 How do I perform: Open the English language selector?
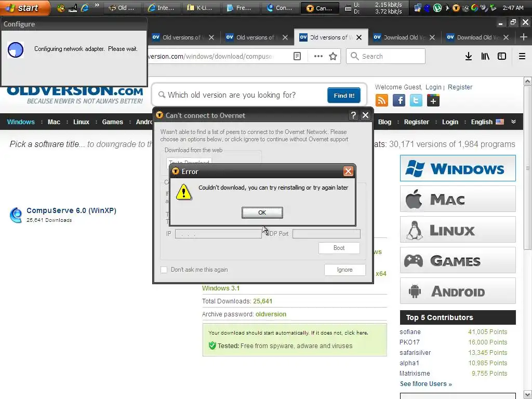pyautogui.click(x=487, y=122)
